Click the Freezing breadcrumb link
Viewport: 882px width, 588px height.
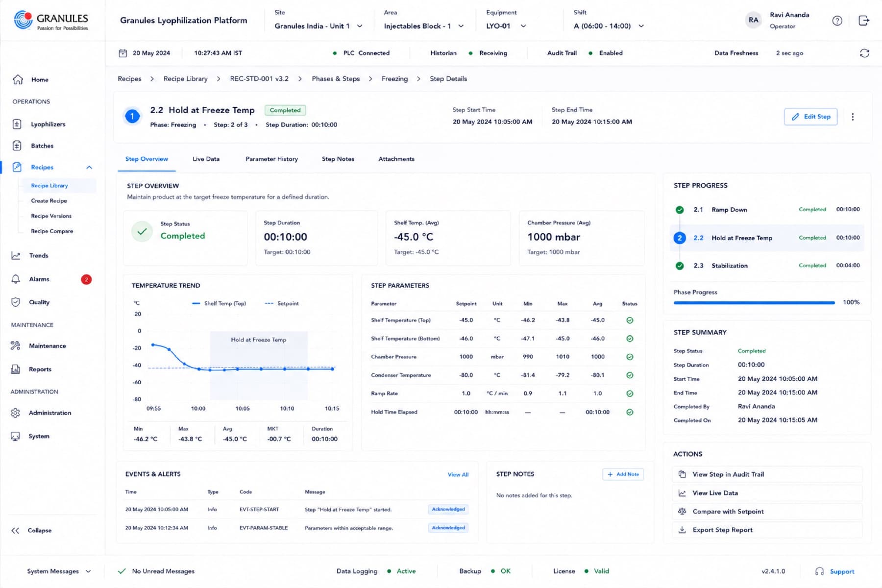[x=394, y=78]
